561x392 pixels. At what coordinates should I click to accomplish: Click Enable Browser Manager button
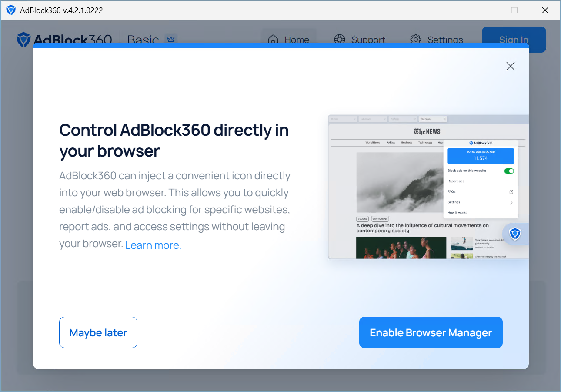point(431,332)
